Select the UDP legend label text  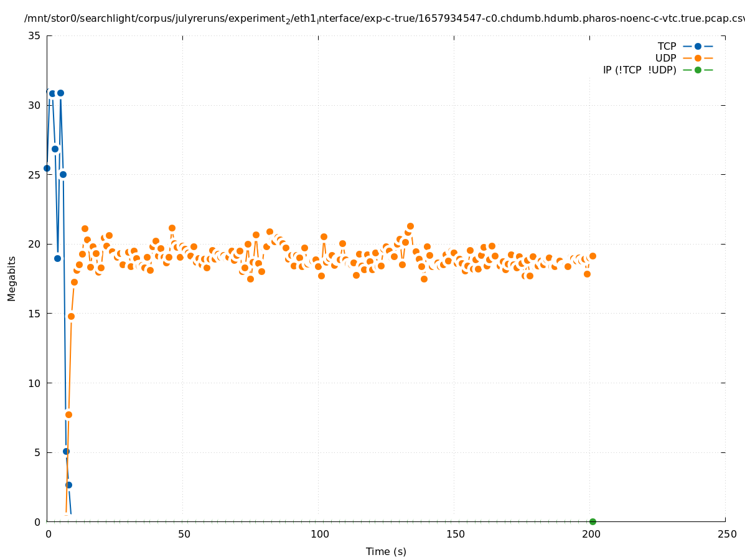tap(665, 58)
